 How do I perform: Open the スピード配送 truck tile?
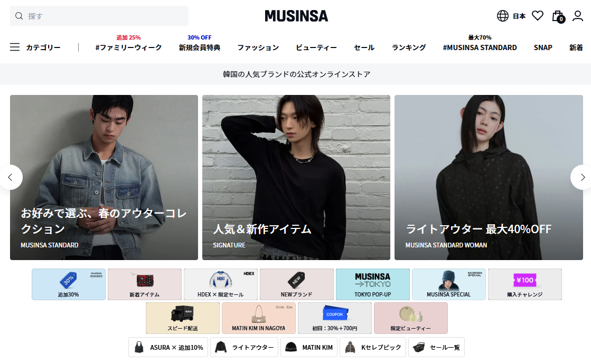click(x=182, y=318)
